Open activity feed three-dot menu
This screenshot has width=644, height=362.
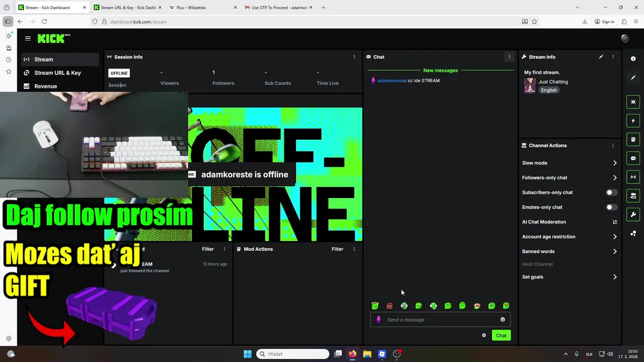tap(224, 249)
